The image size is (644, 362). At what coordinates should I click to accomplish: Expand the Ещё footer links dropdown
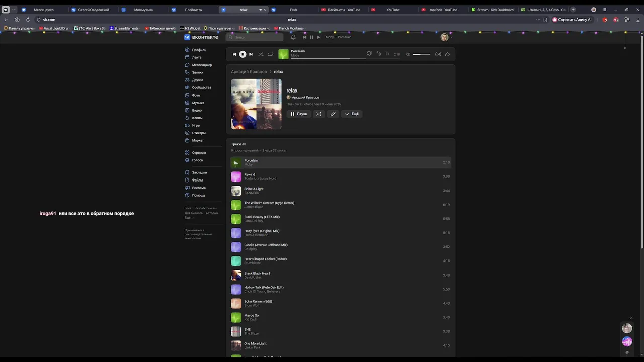pyautogui.click(x=189, y=218)
